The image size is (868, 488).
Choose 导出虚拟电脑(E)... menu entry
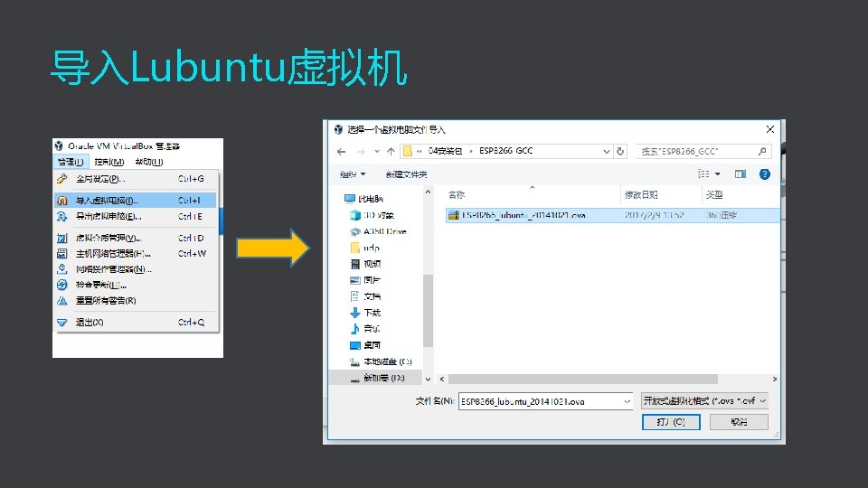(136, 216)
